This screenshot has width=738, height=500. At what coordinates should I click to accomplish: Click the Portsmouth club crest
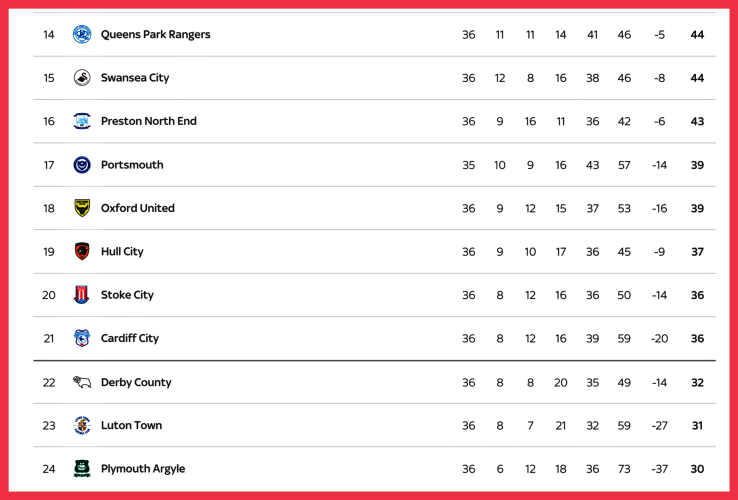click(82, 165)
